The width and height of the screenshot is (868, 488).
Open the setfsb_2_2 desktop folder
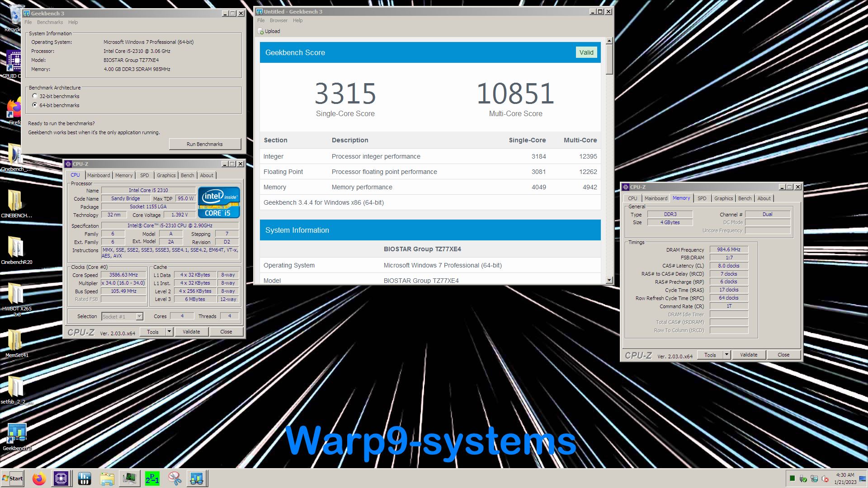[x=16, y=390]
